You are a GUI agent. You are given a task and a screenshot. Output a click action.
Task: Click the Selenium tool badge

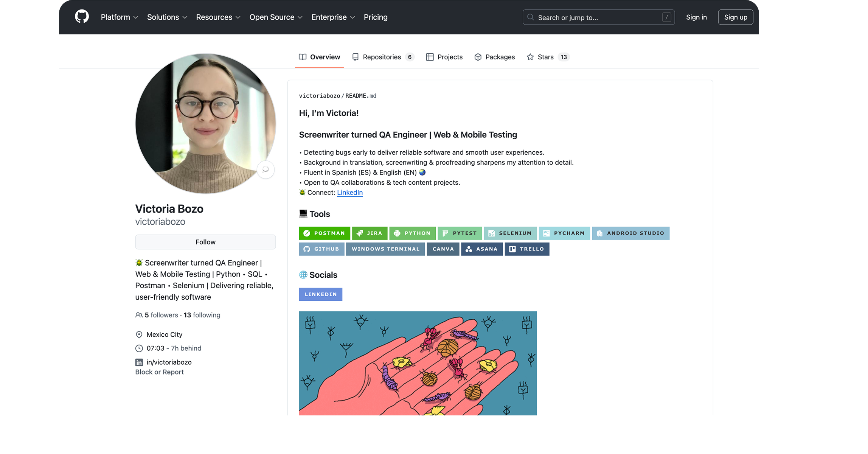[510, 233]
